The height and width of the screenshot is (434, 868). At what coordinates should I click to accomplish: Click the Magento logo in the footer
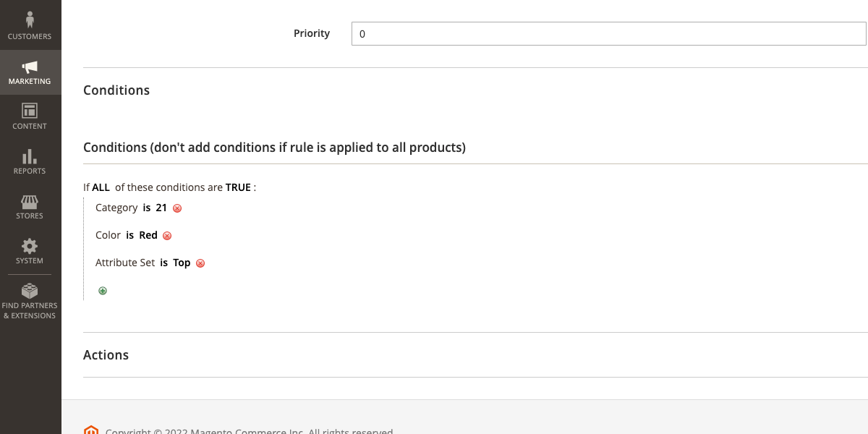pyautogui.click(x=90, y=430)
